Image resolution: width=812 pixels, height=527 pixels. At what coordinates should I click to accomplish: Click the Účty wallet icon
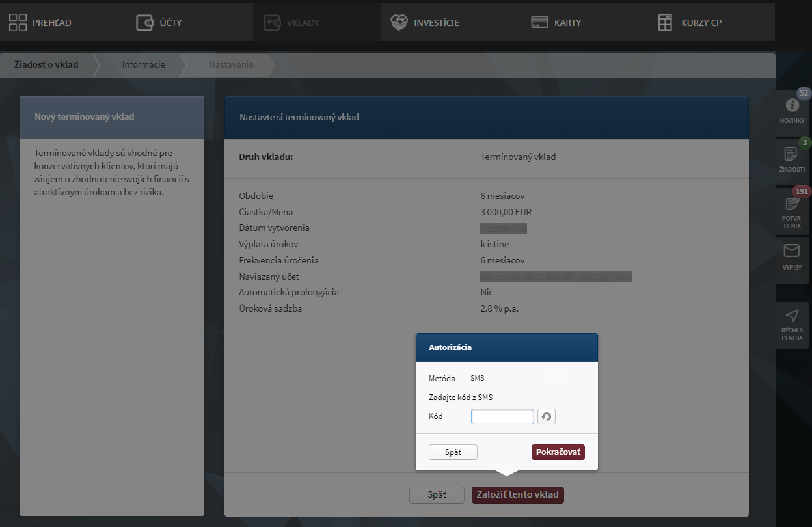[x=144, y=23]
